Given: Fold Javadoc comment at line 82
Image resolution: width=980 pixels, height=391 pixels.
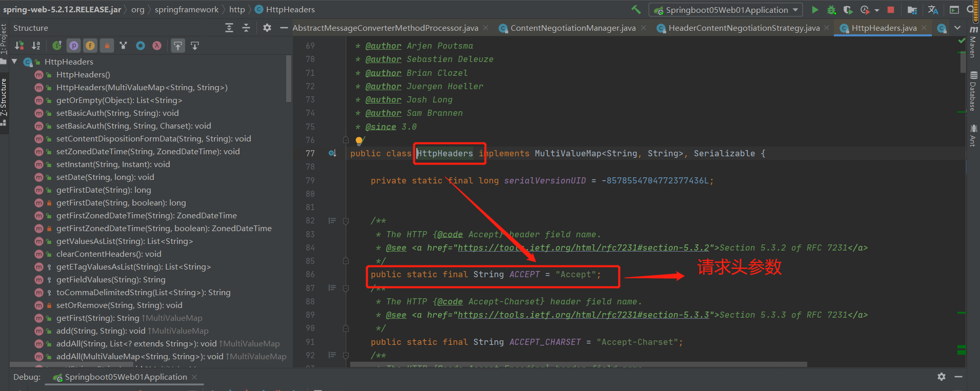Looking at the screenshot, I should coord(346,221).
